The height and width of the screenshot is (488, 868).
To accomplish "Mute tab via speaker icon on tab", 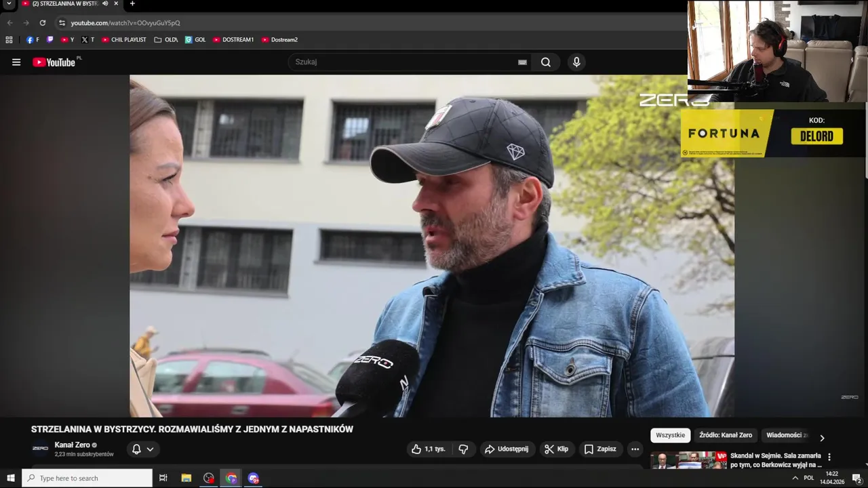I will pyautogui.click(x=105, y=4).
